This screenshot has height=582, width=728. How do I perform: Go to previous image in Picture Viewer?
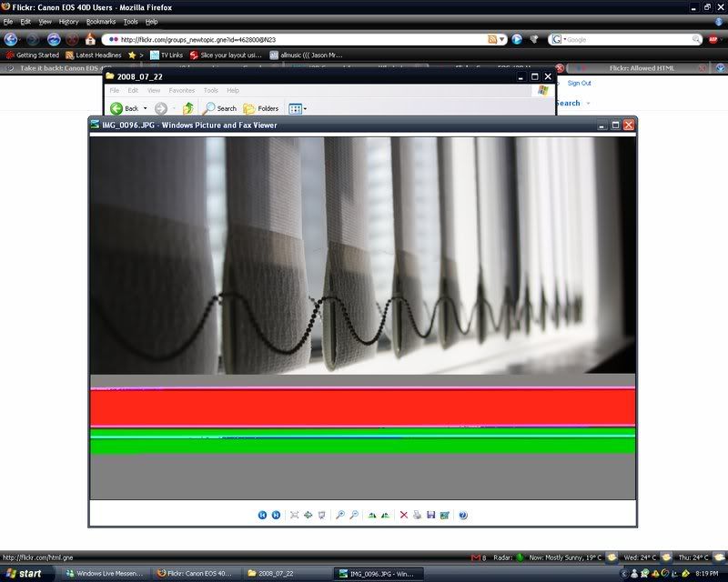pyautogui.click(x=262, y=515)
